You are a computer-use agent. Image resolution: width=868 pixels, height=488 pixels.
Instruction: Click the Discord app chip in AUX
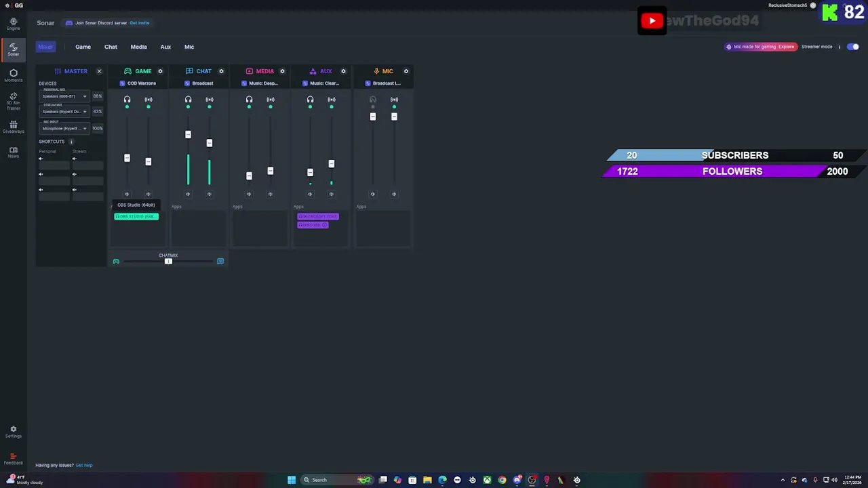pos(313,225)
